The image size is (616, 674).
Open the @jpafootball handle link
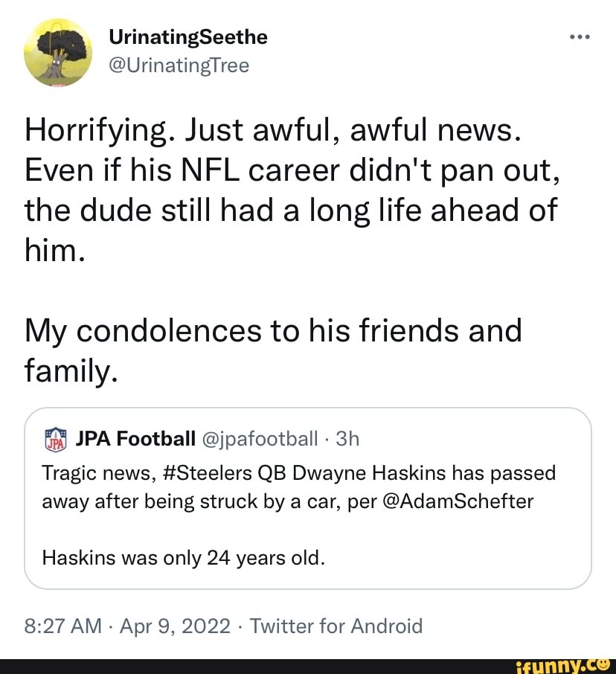pyautogui.click(x=260, y=439)
